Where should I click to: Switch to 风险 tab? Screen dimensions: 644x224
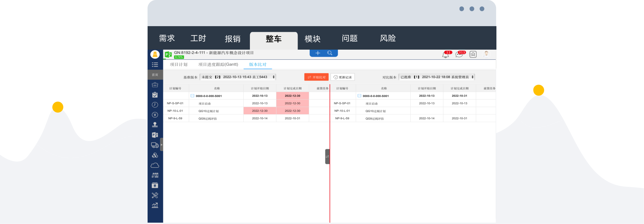pos(388,38)
